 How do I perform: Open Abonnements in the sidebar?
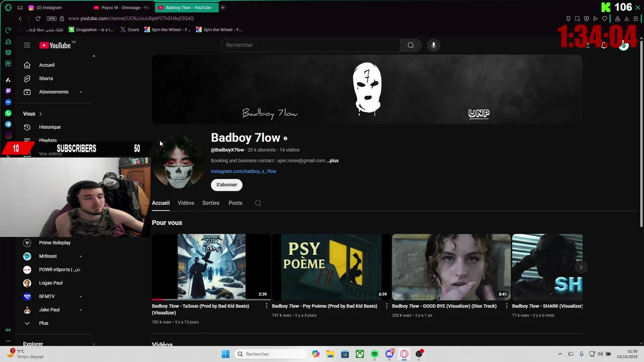pyautogui.click(x=53, y=92)
